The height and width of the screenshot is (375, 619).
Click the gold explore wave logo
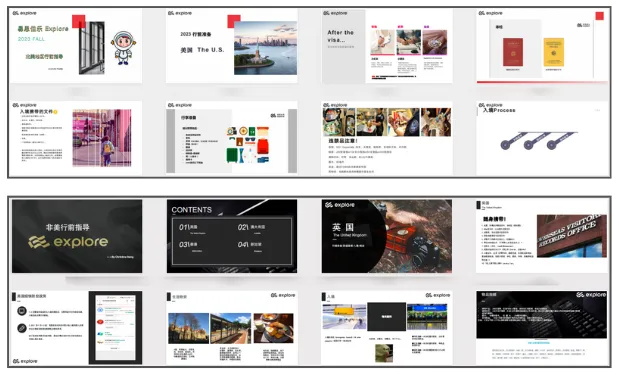pyautogui.click(x=39, y=242)
